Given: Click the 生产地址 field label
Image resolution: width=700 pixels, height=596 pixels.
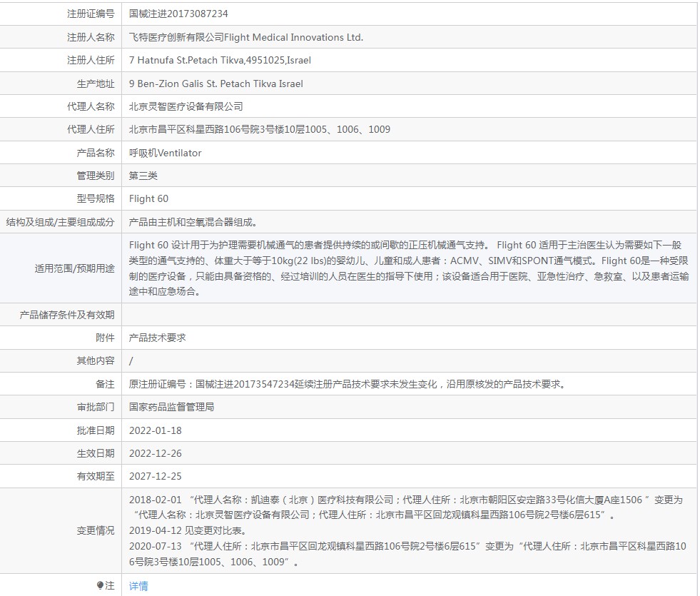Looking at the screenshot, I should (x=96, y=84).
